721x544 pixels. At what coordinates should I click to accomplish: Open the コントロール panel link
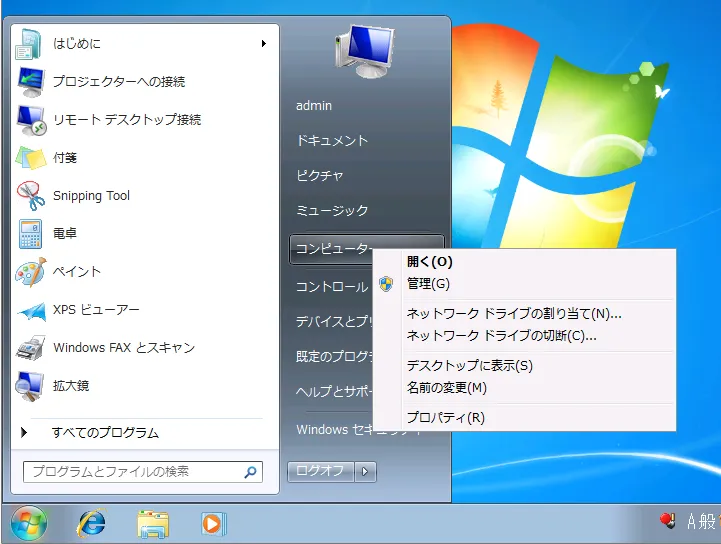(332, 287)
